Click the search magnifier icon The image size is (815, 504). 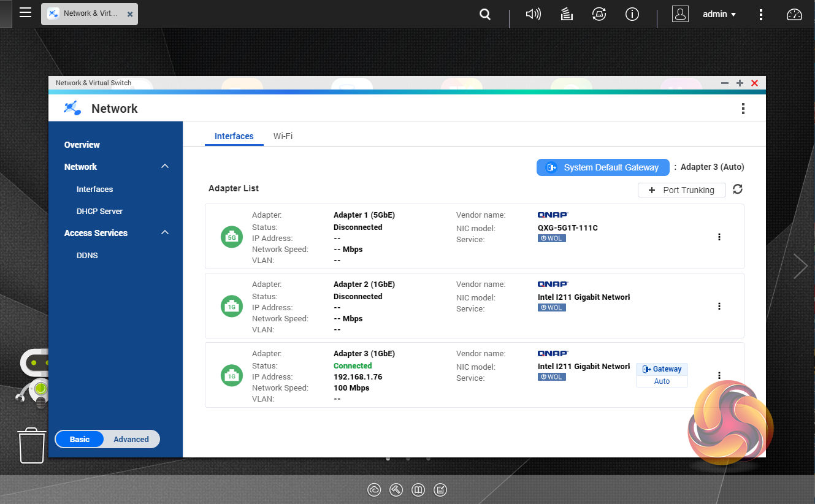484,14
